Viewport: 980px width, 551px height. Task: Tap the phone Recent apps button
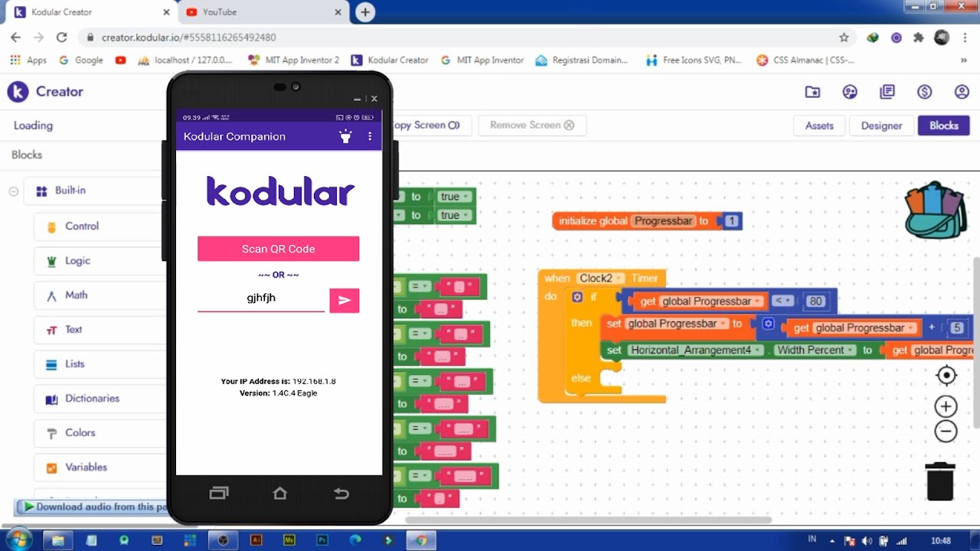pos(218,494)
